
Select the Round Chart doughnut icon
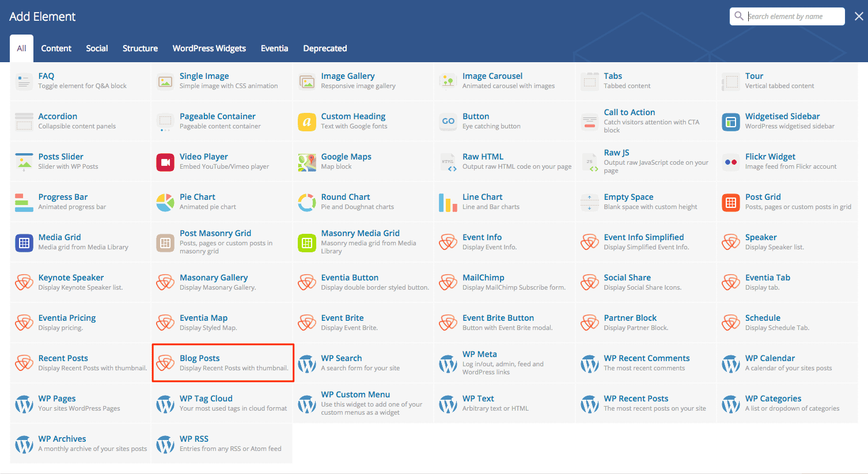[x=306, y=203]
